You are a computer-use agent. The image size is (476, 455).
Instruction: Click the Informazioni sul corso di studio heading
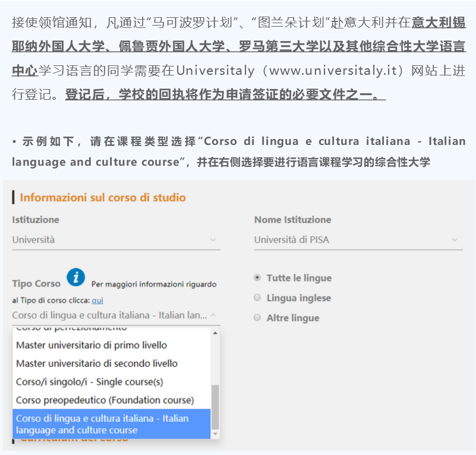pyautogui.click(x=103, y=197)
